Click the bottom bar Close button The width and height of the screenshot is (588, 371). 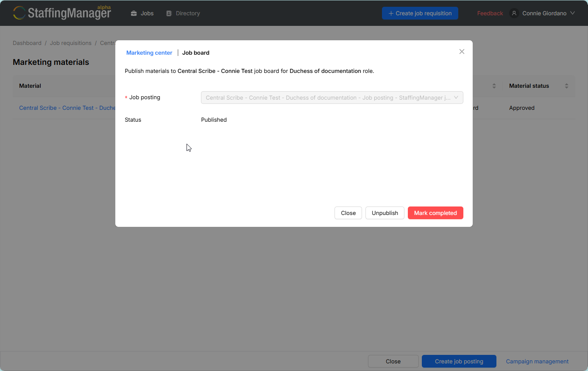coord(393,361)
